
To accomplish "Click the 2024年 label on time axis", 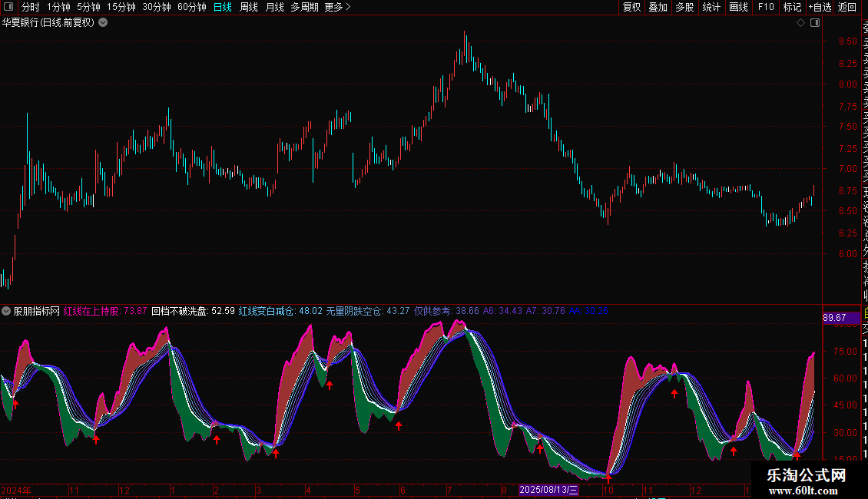I will [x=16, y=490].
